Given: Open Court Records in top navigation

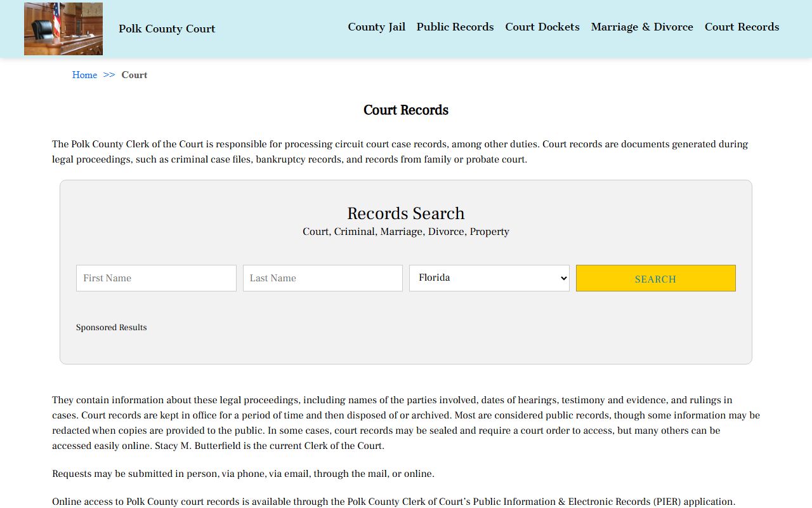Looking at the screenshot, I should pyautogui.click(x=742, y=27).
